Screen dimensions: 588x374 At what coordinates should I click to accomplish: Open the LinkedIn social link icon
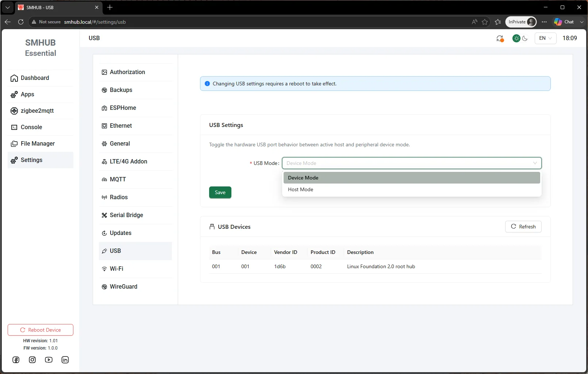[x=65, y=360]
